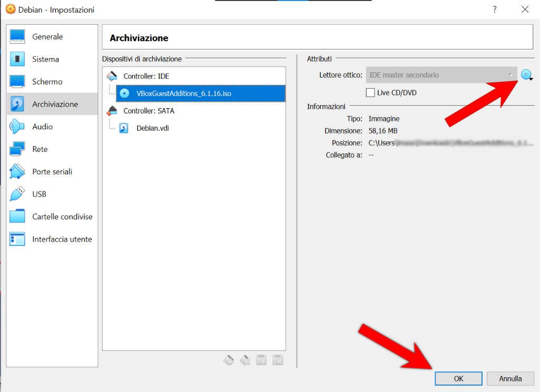Click the Archiviazione disk icon

17,104
